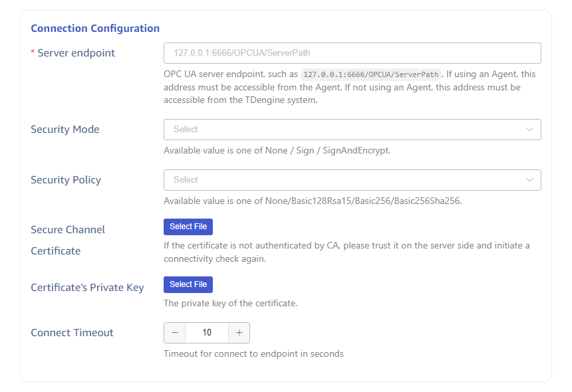Screen dimensions: 572x392
Task: Increase Connect Timeout with plus icon
Action: tap(239, 333)
